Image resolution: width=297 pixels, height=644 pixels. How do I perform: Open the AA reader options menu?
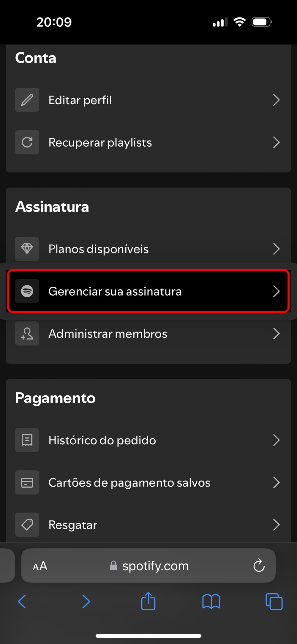[x=40, y=566]
